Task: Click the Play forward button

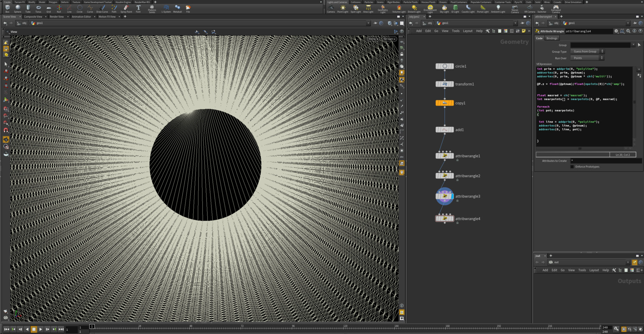Action: click(41, 329)
